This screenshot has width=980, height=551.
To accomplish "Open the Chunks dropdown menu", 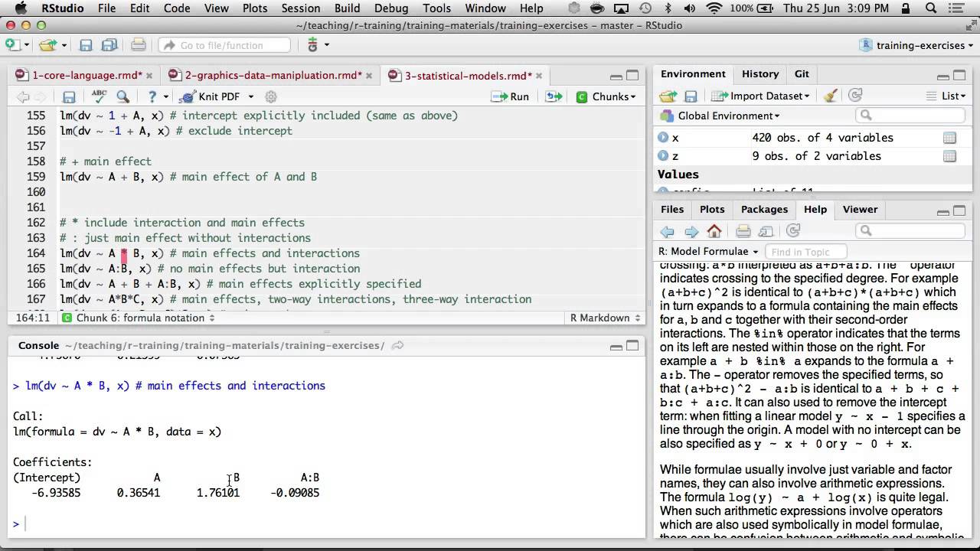I will (605, 96).
